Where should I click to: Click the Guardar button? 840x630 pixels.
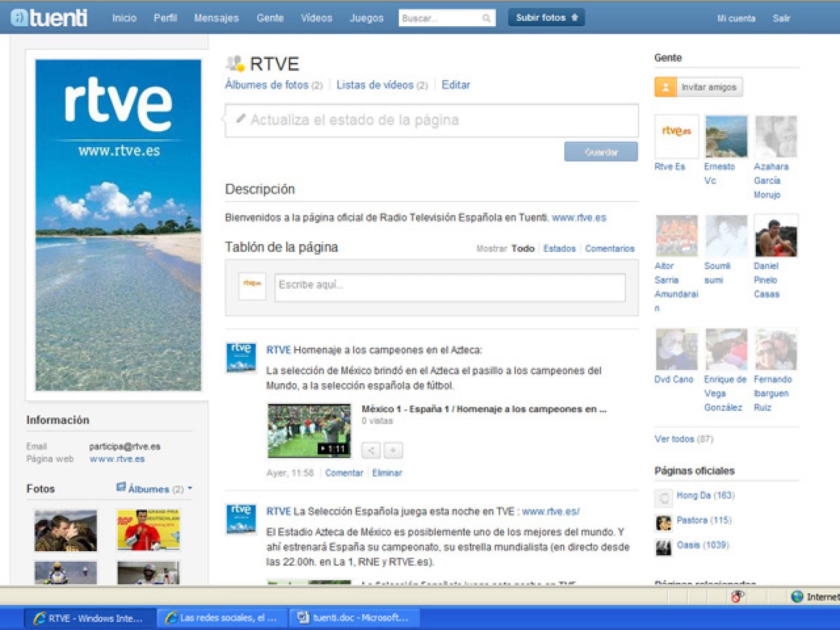[600, 152]
